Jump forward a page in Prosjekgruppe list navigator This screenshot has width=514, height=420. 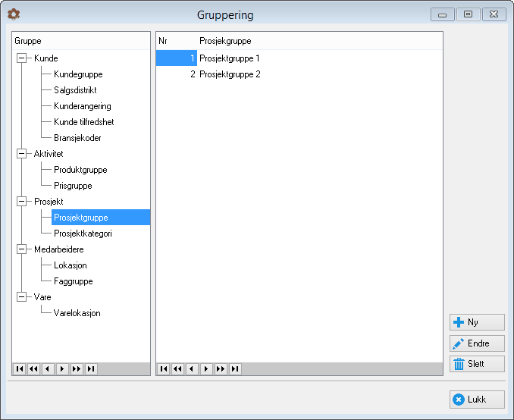[x=221, y=369]
